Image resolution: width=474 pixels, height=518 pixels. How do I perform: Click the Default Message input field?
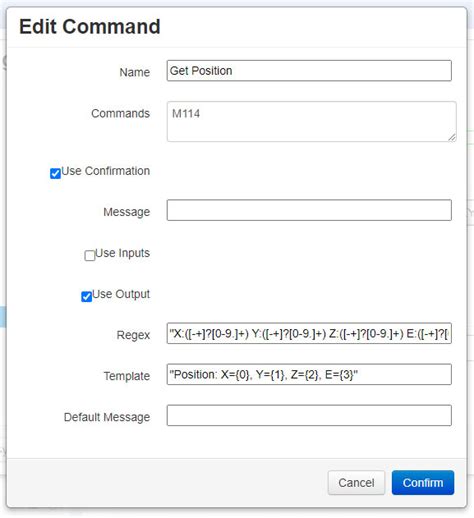pos(309,415)
